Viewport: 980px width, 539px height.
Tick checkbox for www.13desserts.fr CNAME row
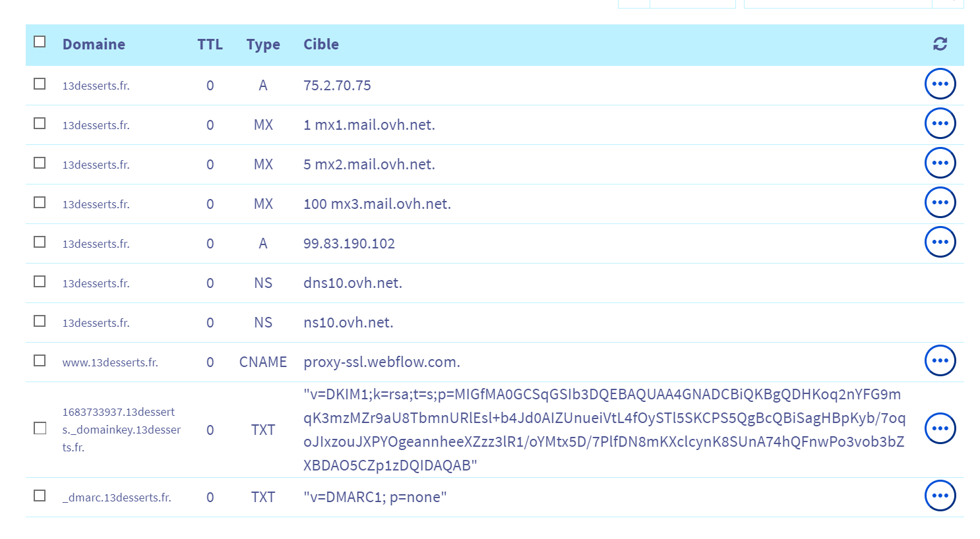click(40, 361)
